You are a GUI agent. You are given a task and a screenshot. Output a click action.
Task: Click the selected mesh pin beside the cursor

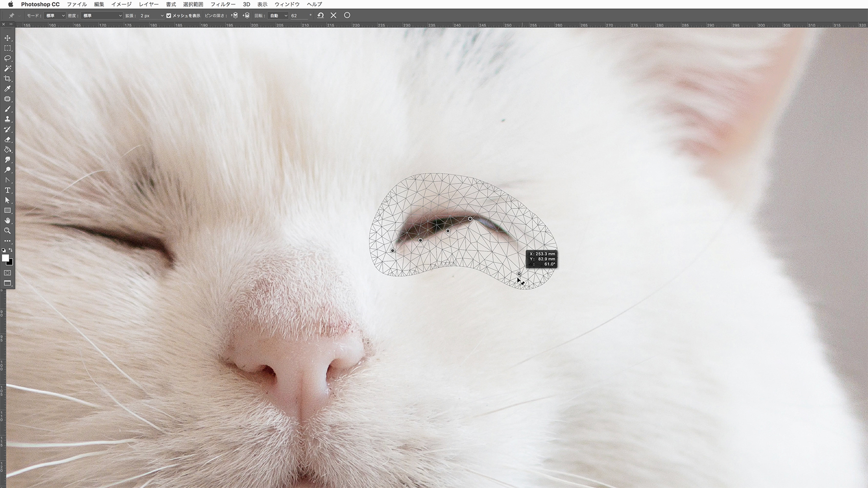519,274
